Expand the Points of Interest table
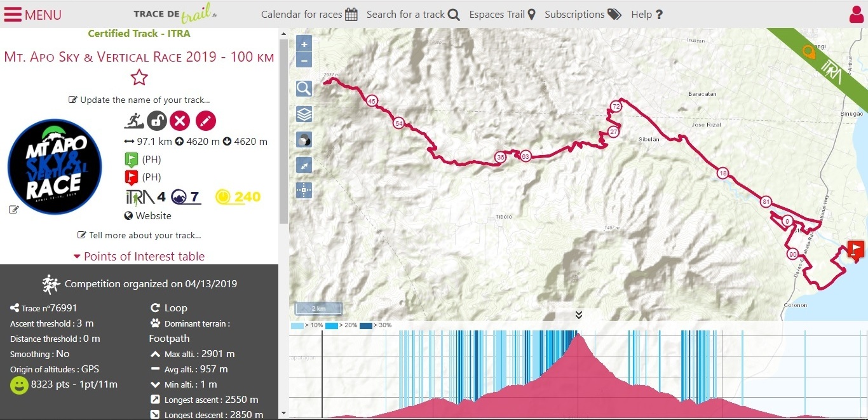This screenshot has width=868, height=420. pos(139,257)
